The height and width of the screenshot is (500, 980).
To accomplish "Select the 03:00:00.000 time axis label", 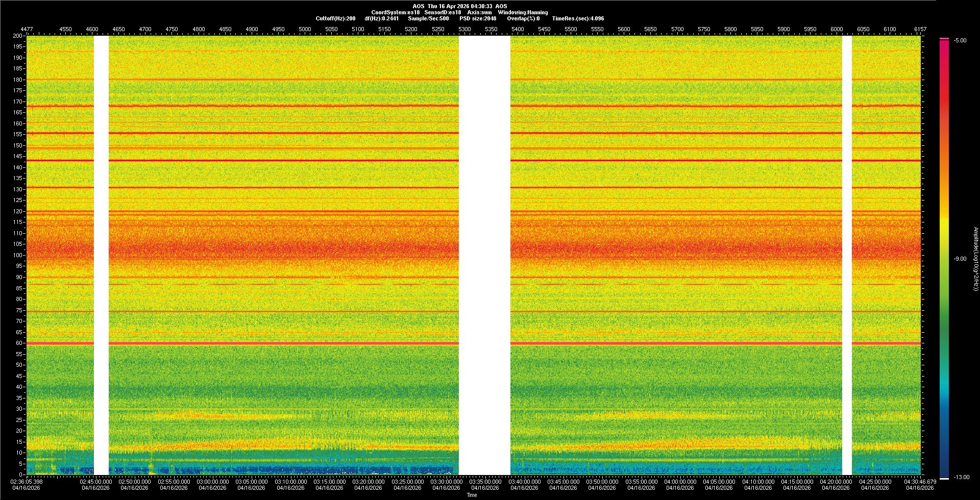I will (x=213, y=482).
